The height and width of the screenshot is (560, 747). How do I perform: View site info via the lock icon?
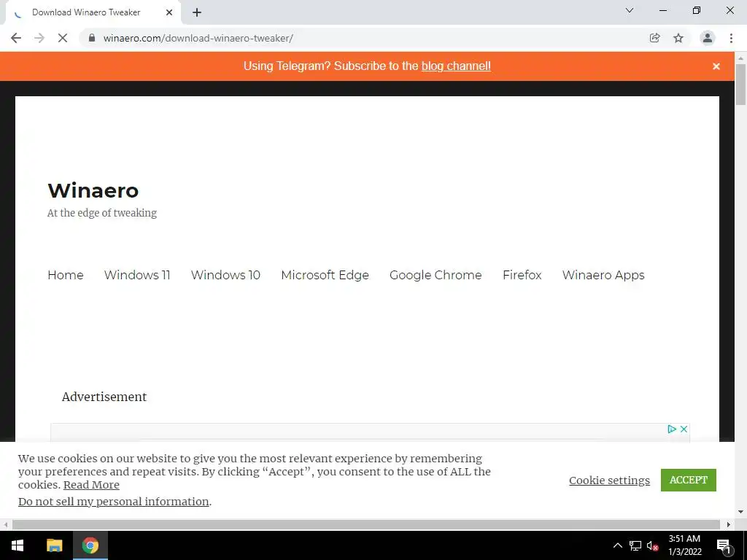pos(92,38)
